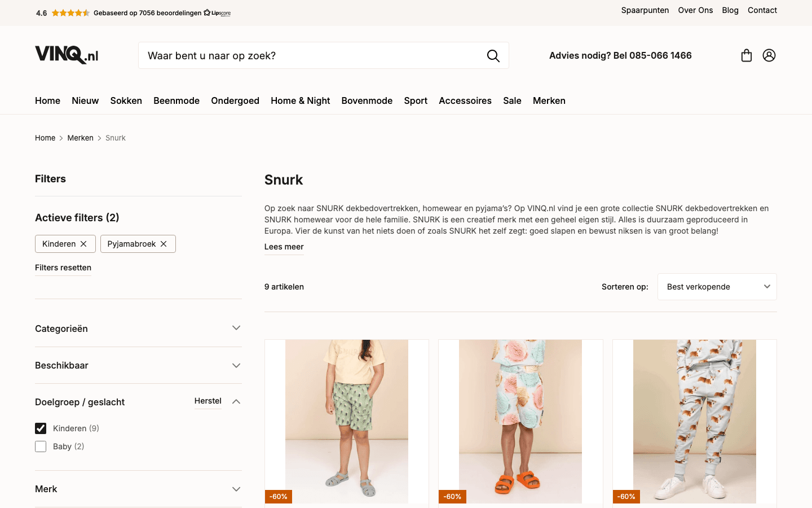Click Filters resetten link
This screenshot has width=812, height=508.
63,268
